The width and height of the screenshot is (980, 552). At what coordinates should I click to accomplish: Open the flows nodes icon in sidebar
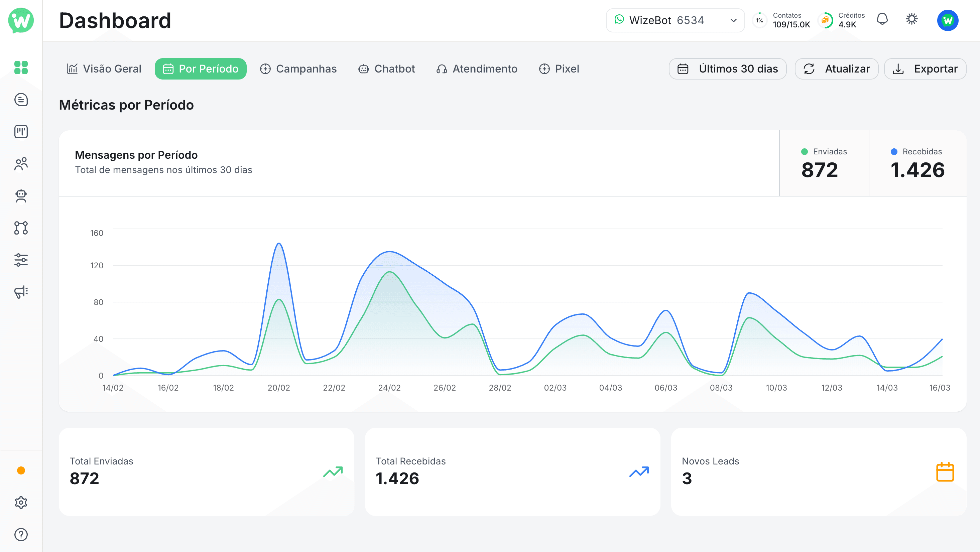(x=21, y=228)
